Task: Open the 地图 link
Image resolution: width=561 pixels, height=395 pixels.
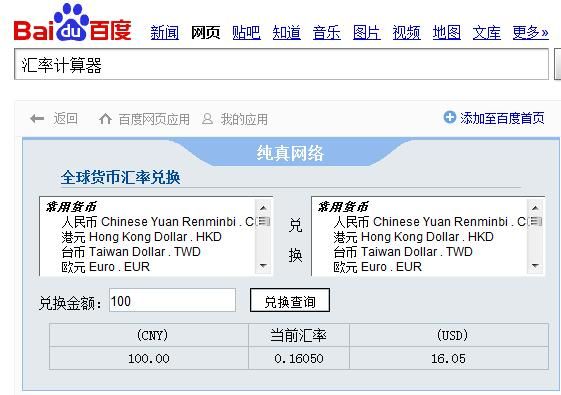Action: point(447,33)
